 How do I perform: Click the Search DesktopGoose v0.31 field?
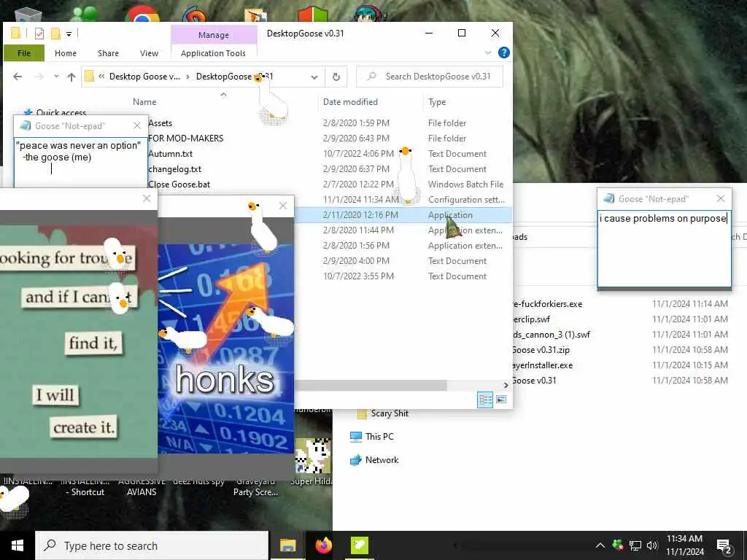[x=429, y=76]
